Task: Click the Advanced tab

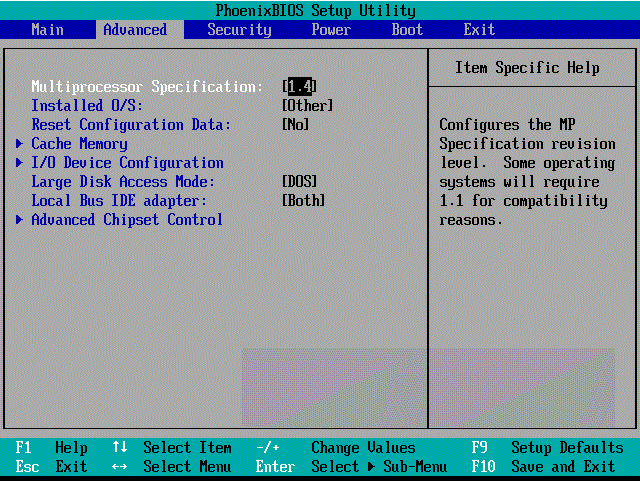Action: (135, 29)
